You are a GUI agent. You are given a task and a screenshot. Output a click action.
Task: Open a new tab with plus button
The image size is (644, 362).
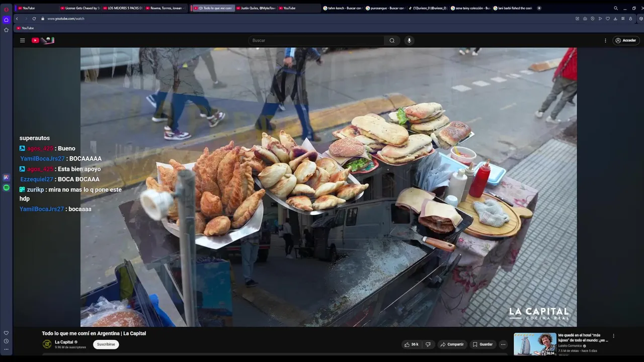point(539,8)
